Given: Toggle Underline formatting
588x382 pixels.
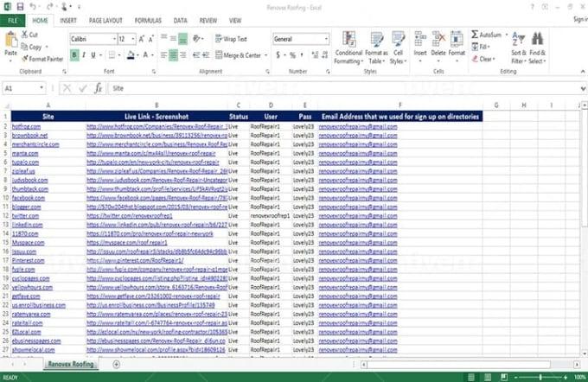Looking at the screenshot, I should (x=93, y=55).
